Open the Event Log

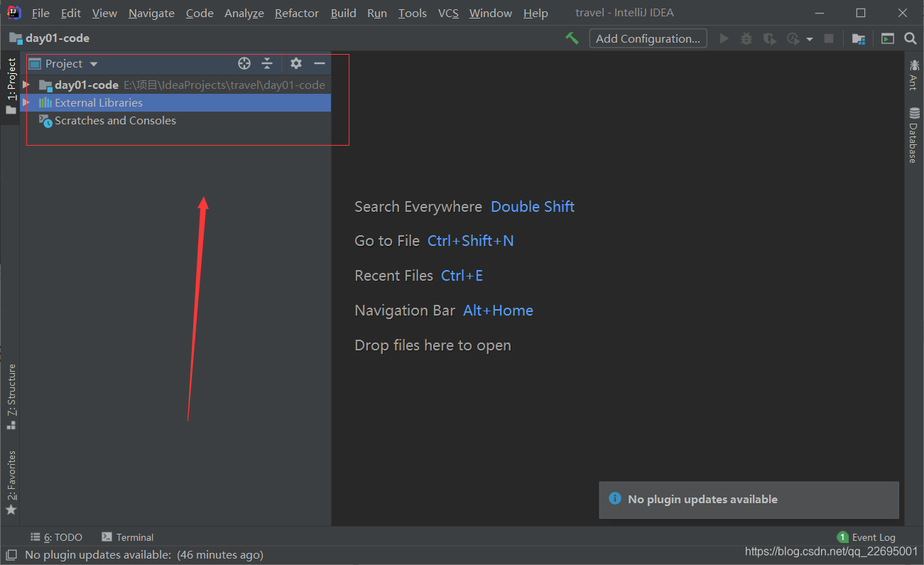[866, 537]
